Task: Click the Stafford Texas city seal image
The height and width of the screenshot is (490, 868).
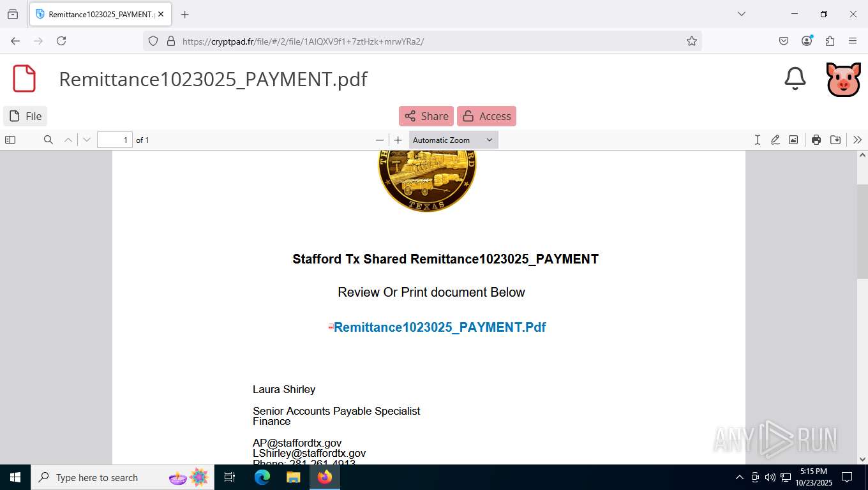Action: click(x=427, y=181)
